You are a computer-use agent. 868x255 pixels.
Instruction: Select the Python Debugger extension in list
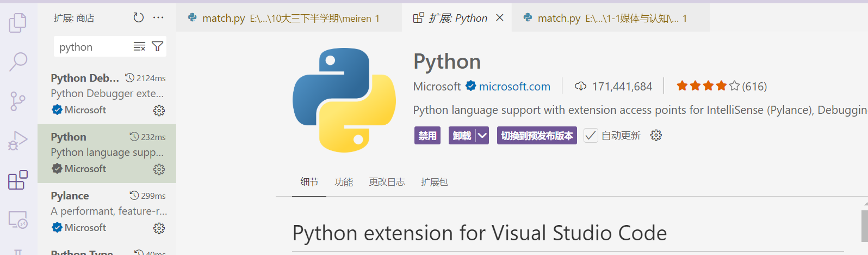pyautogui.click(x=107, y=95)
